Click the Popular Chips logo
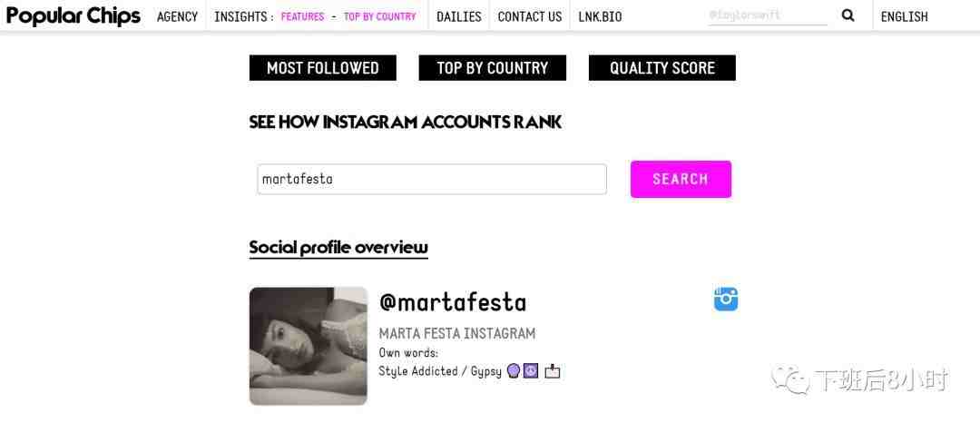Image resolution: width=980 pixels, height=423 pixels. click(x=73, y=15)
